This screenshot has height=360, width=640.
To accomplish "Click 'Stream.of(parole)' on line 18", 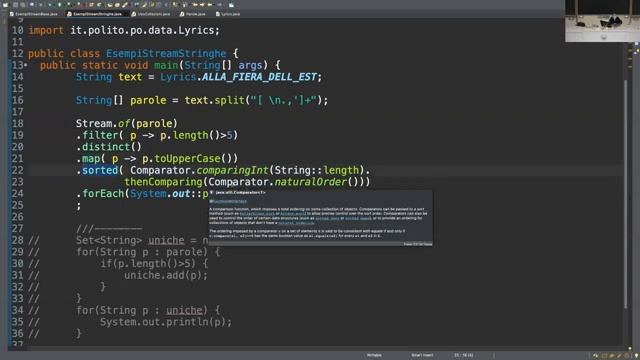I will (x=127, y=124).
